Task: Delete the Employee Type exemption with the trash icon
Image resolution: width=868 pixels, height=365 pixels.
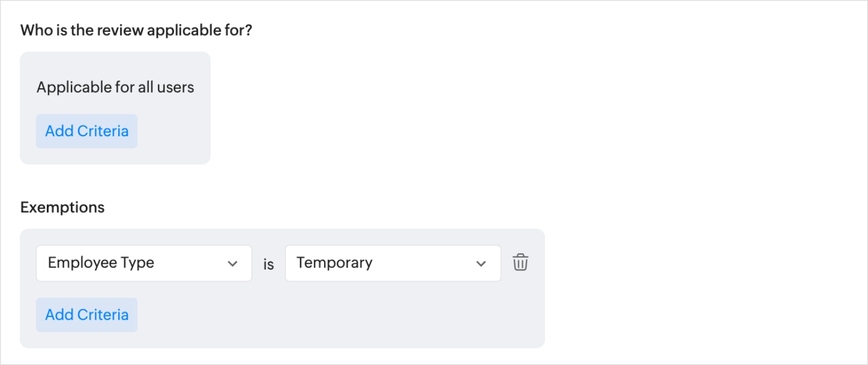Action: [x=520, y=262]
